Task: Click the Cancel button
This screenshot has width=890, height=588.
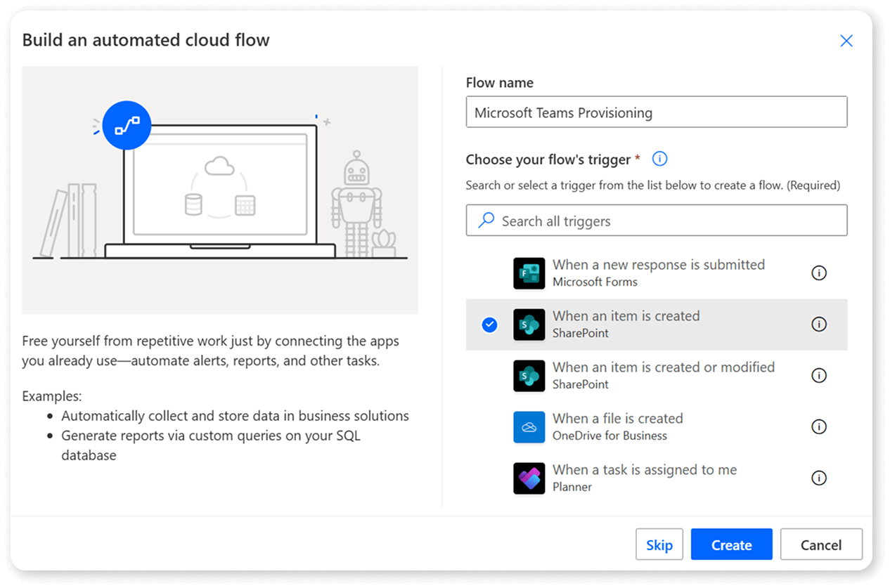Action: (821, 544)
